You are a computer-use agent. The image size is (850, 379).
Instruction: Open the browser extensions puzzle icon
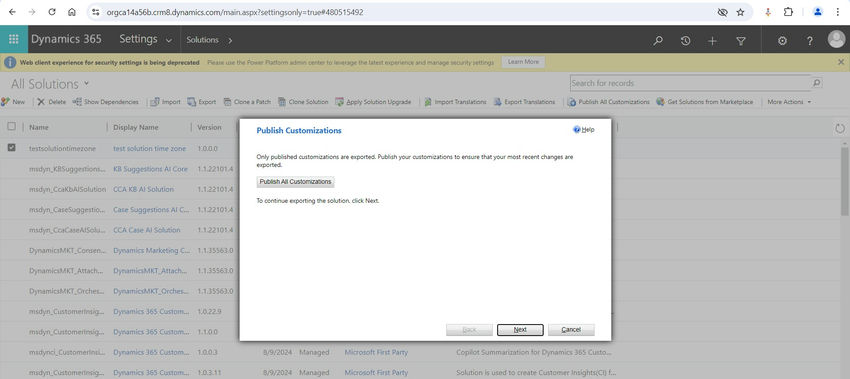pyautogui.click(x=788, y=12)
